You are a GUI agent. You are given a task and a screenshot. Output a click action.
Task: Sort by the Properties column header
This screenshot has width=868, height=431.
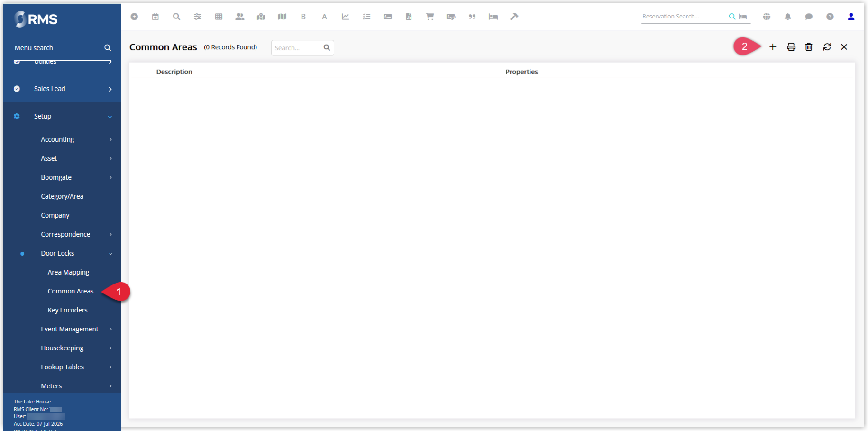pyautogui.click(x=521, y=72)
